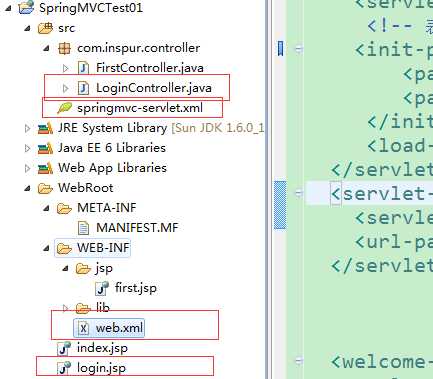Click the web.xml file icon

tap(83, 328)
